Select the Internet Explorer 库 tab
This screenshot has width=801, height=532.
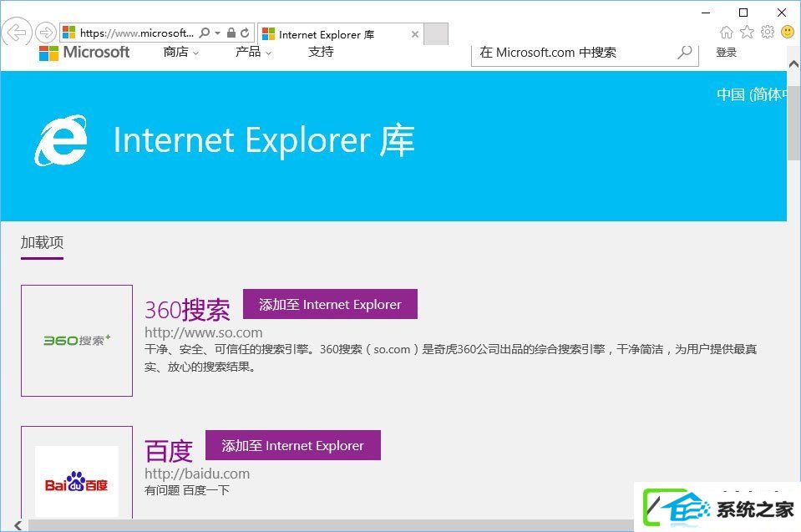click(x=341, y=34)
